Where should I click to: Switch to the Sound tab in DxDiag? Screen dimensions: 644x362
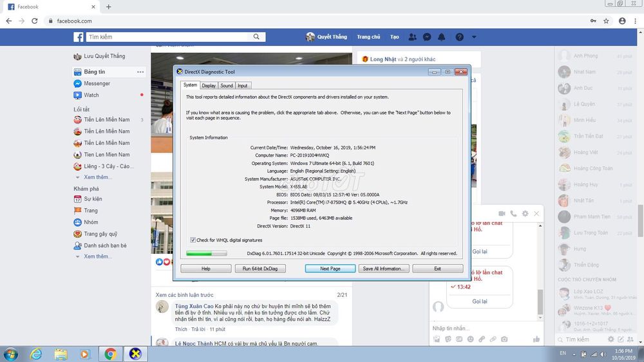[227, 86]
